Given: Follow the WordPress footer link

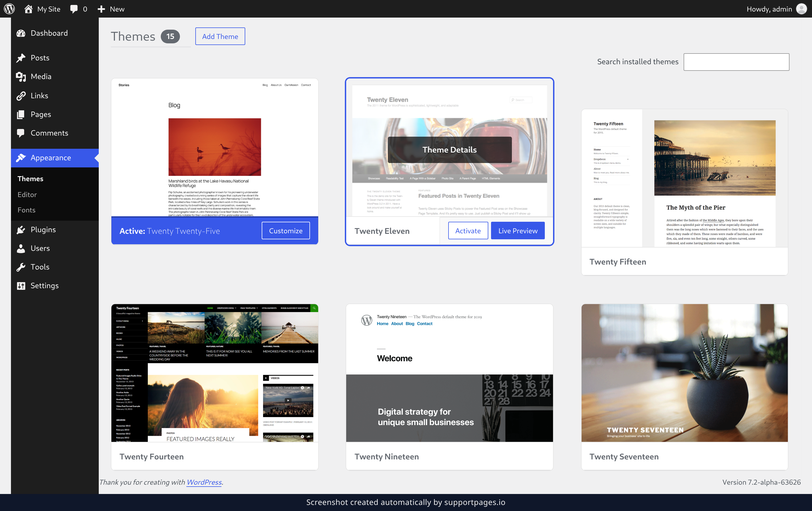Looking at the screenshot, I should (204, 482).
